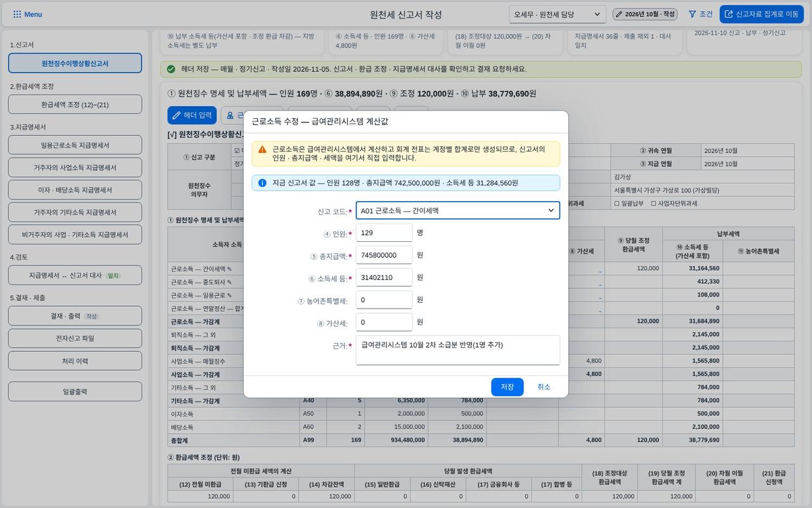The width and height of the screenshot is (812, 508).
Task: Click the 저장 button in the dialog
Action: point(507,387)
